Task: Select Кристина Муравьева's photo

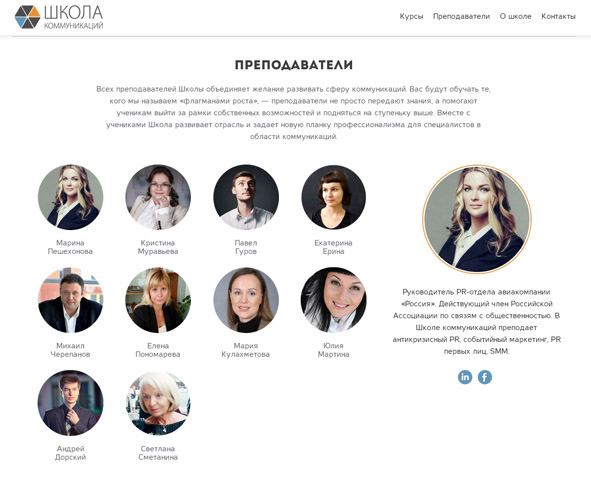Action: tap(158, 197)
